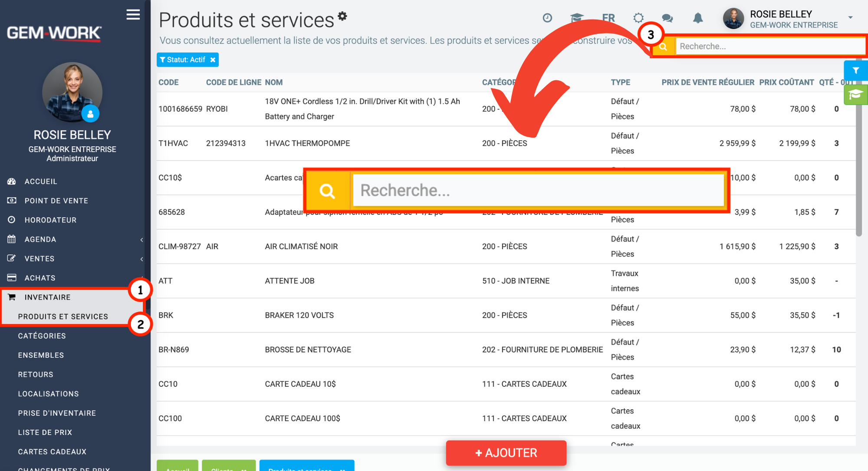The image size is (868, 471).
Task: Open page settings gear beside title
Action: 342,16
